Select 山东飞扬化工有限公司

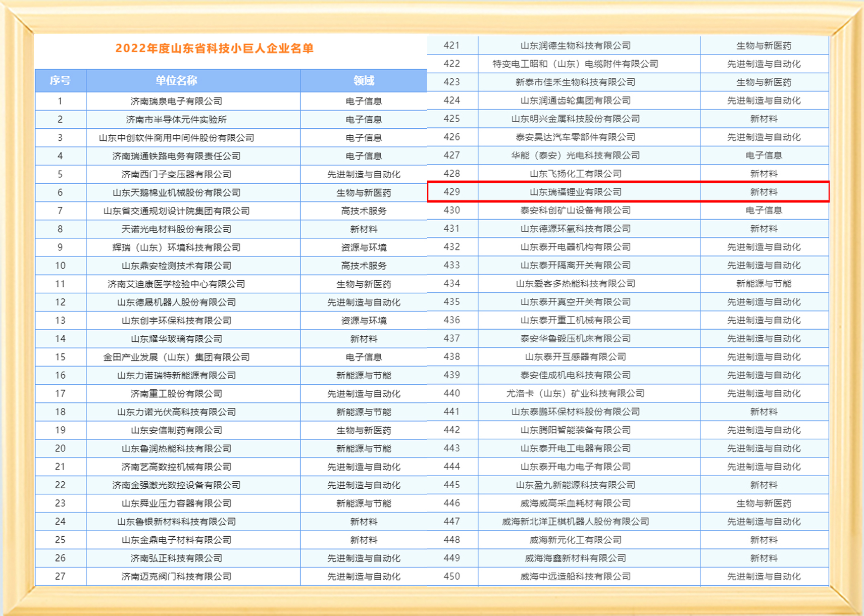click(575, 174)
